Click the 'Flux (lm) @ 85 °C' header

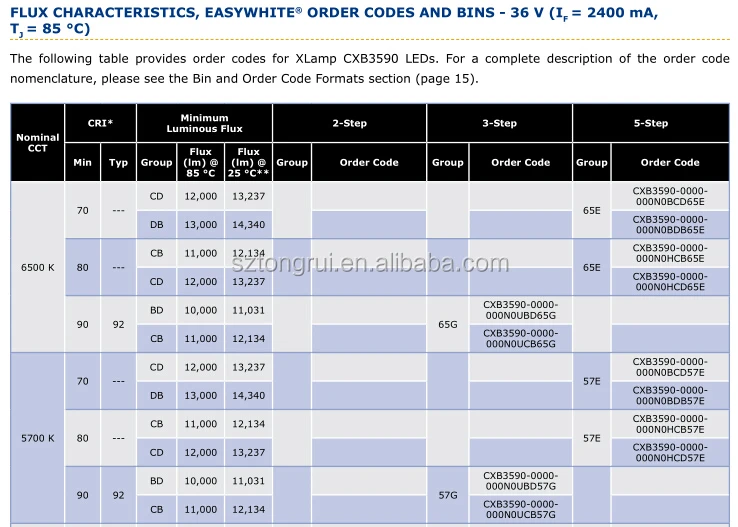tap(201, 162)
